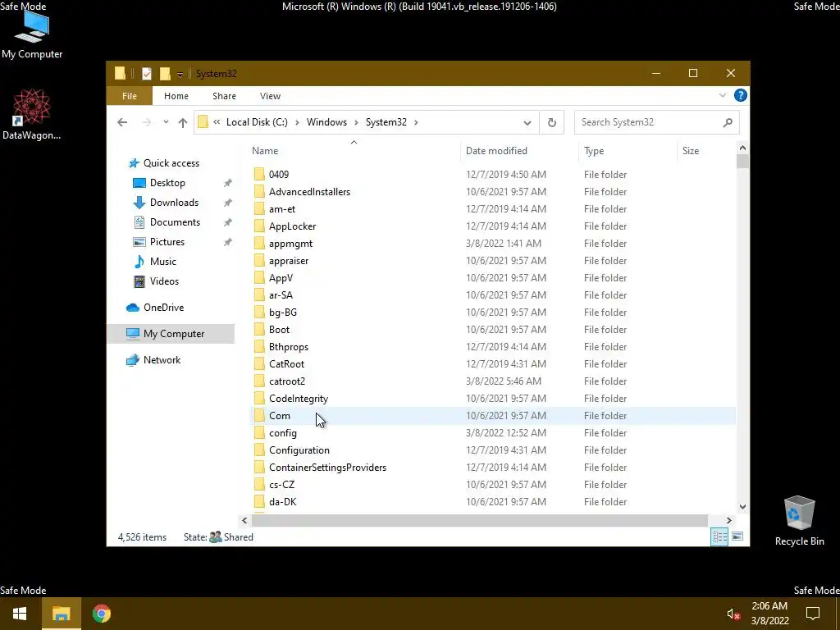
Task: Sort by Date modified column header
Action: (519, 151)
